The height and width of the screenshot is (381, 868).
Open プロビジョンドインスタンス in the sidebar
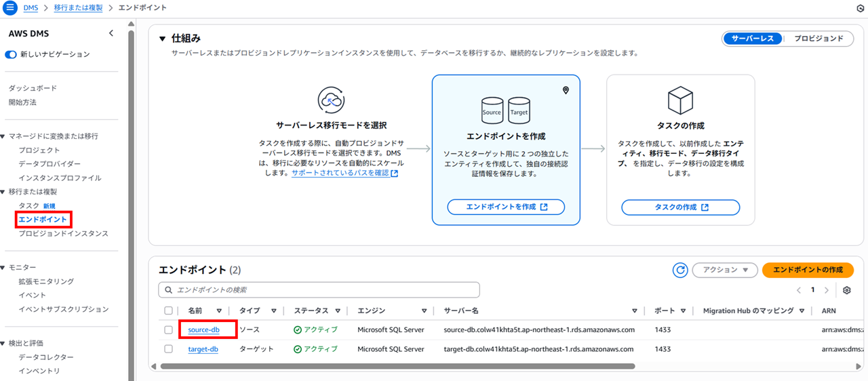point(63,233)
